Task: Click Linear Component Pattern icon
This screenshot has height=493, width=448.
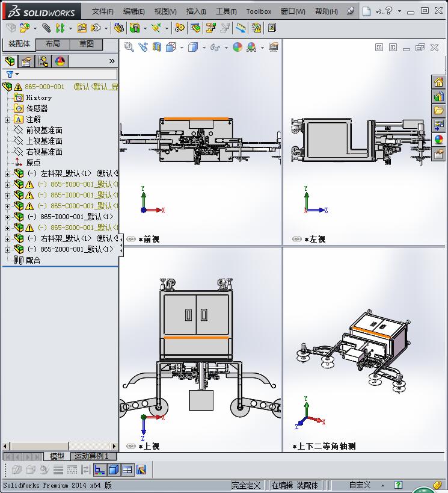Action: point(60,28)
